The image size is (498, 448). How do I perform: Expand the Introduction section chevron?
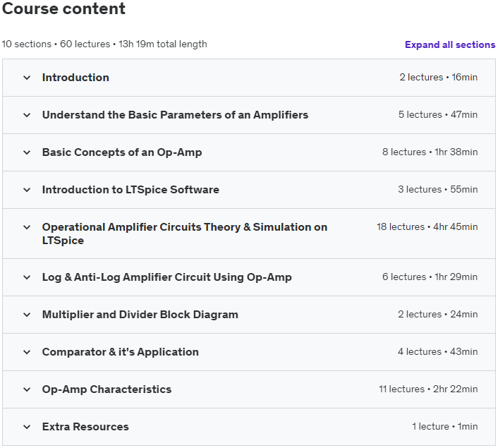click(x=27, y=78)
